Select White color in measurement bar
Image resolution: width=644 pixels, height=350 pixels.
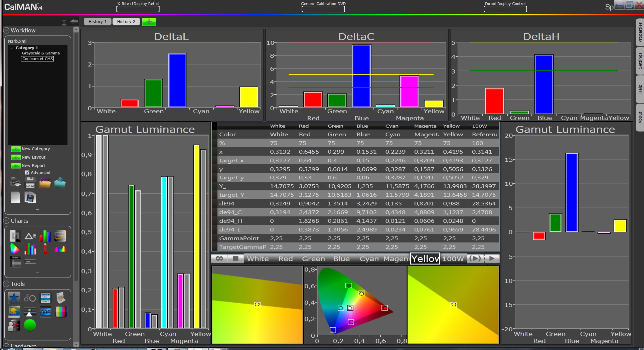(258, 259)
